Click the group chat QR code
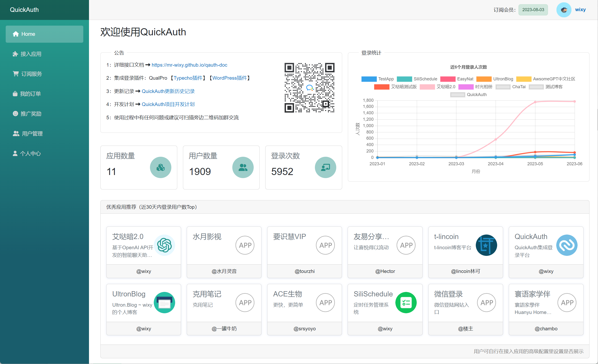Viewport: 598px width, 364px height. click(x=309, y=88)
